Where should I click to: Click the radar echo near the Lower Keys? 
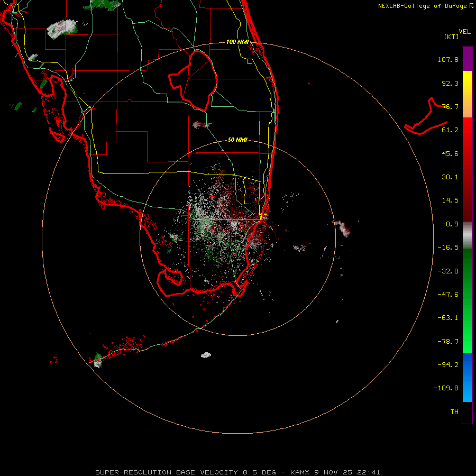(98, 360)
